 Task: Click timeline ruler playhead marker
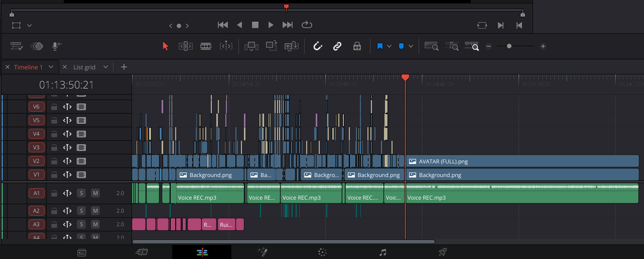(x=405, y=78)
